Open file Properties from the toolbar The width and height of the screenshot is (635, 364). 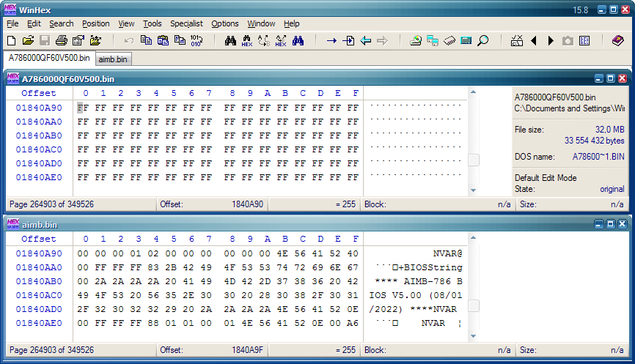pyautogui.click(x=78, y=40)
